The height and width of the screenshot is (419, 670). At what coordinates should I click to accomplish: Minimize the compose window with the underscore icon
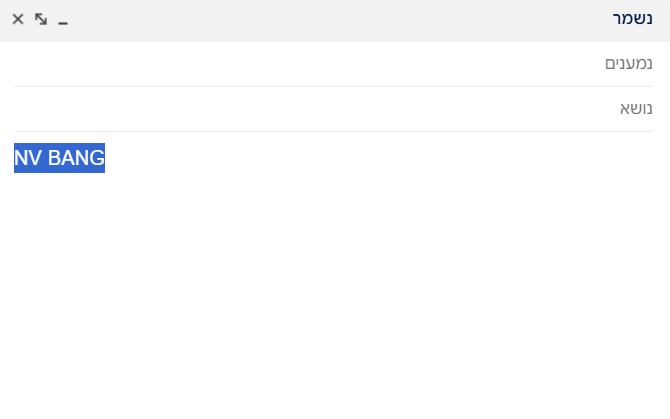63,20
